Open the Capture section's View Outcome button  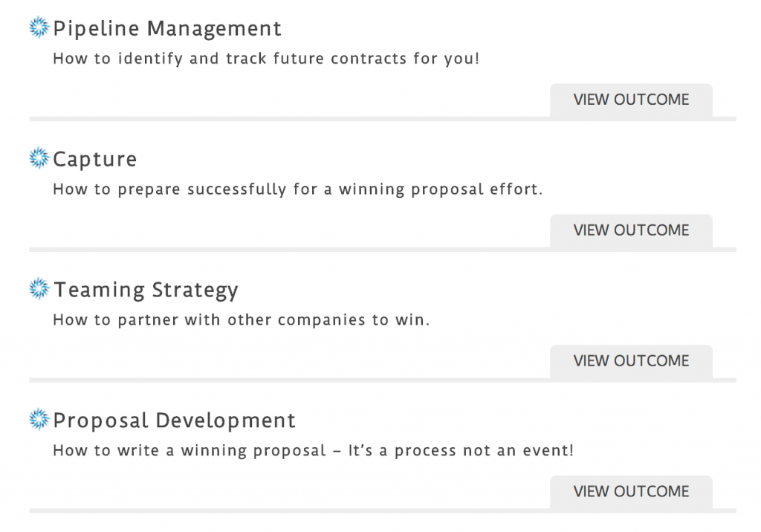[631, 230]
